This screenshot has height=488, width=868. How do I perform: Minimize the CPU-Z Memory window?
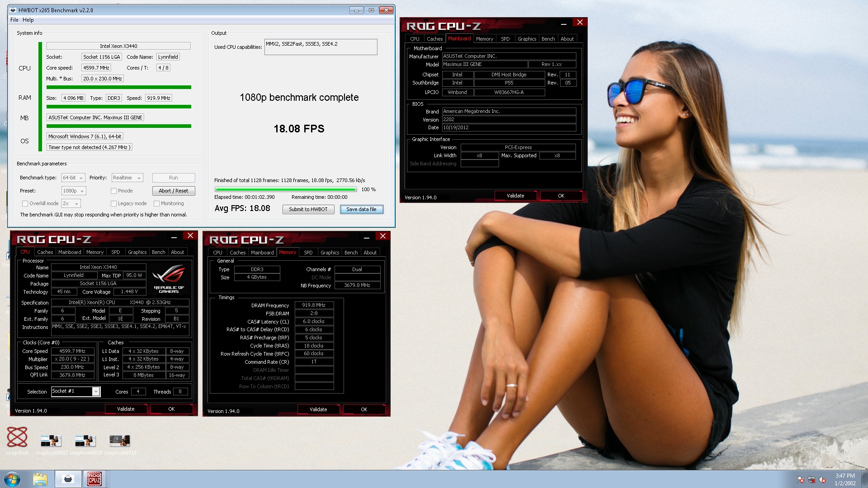pyautogui.click(x=367, y=237)
